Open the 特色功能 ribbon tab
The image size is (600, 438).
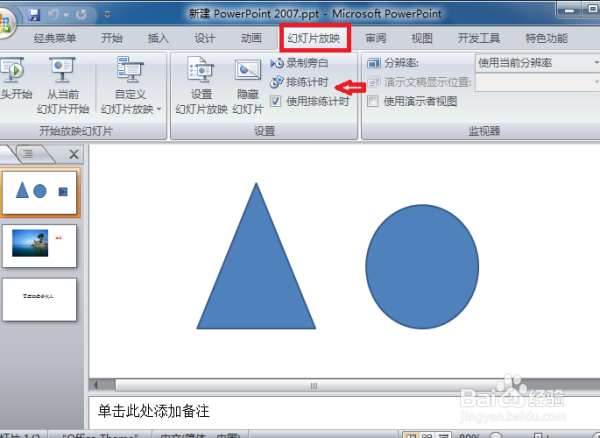point(546,38)
